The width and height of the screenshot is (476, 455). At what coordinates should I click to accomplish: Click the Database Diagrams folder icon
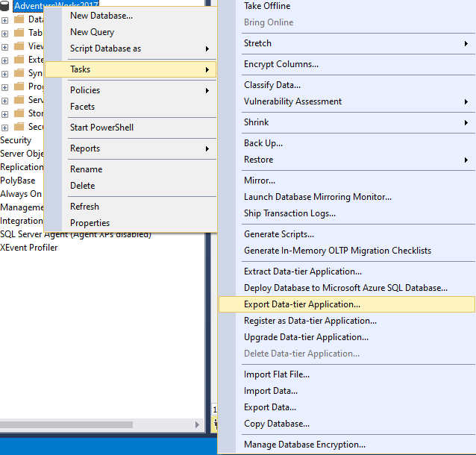click(x=19, y=19)
